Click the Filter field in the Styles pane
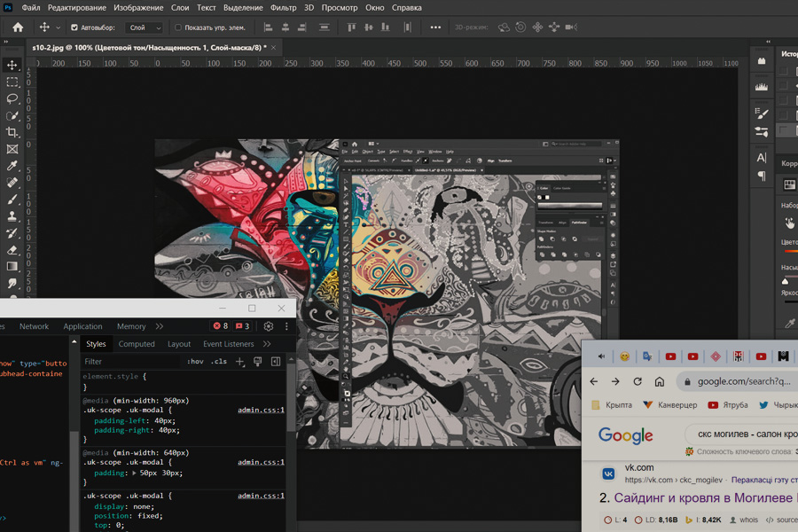The image size is (798, 532). tap(129, 362)
